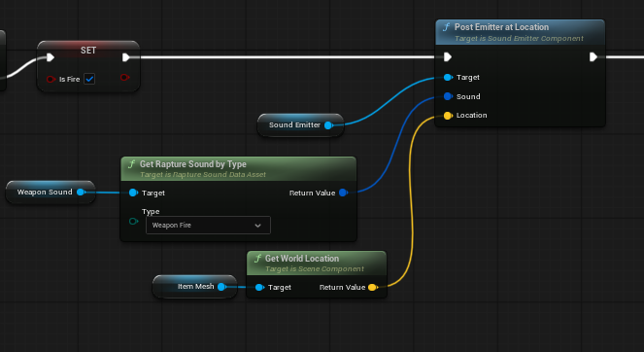Click the Type label above dropdown
Screen dimensions: 644x352
pos(151,211)
